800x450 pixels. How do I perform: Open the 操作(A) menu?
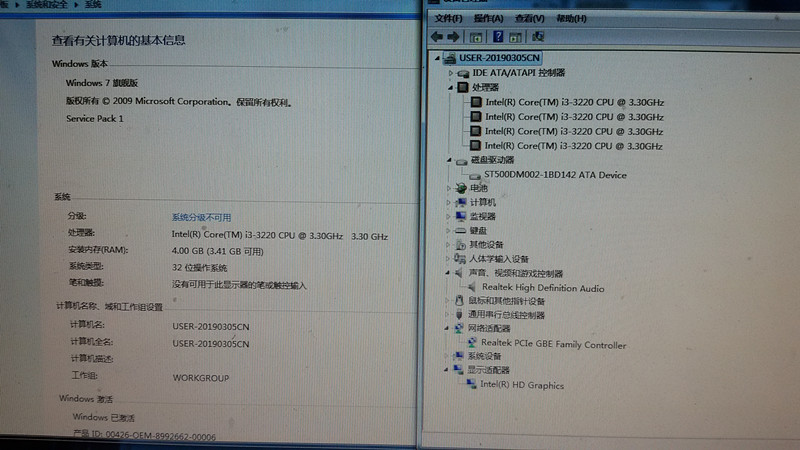point(488,19)
